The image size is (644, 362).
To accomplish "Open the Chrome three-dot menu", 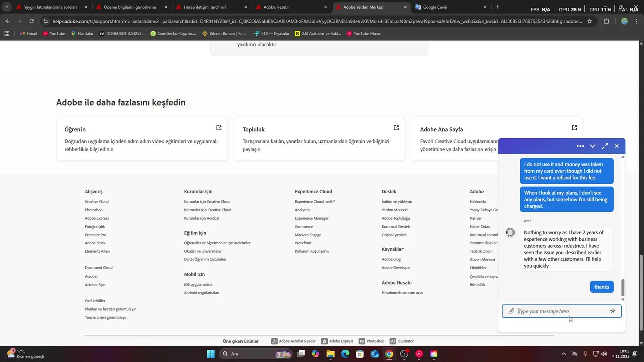I will pyautogui.click(x=637, y=21).
